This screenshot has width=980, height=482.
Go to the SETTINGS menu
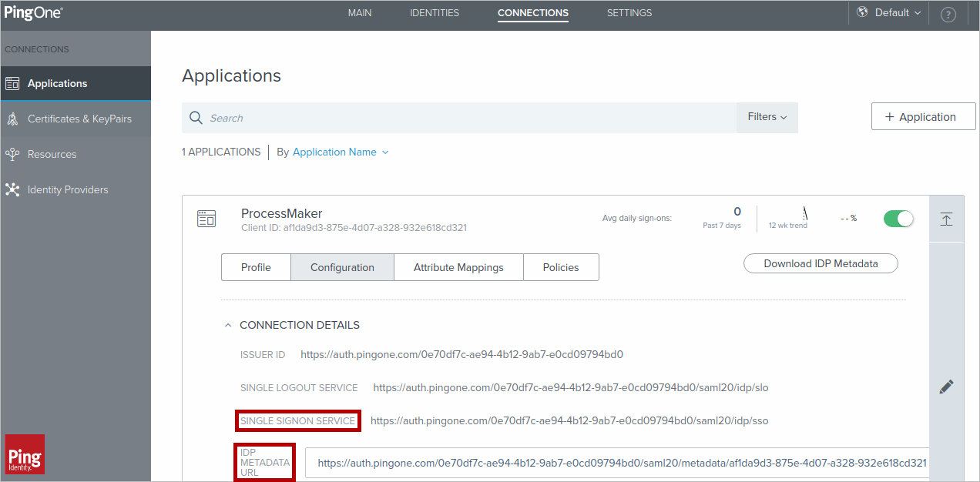tap(629, 13)
